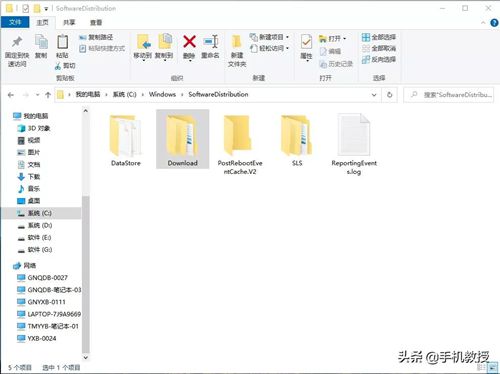Open the File (文件) menu tab
The width and height of the screenshot is (500, 374).
click(15, 23)
